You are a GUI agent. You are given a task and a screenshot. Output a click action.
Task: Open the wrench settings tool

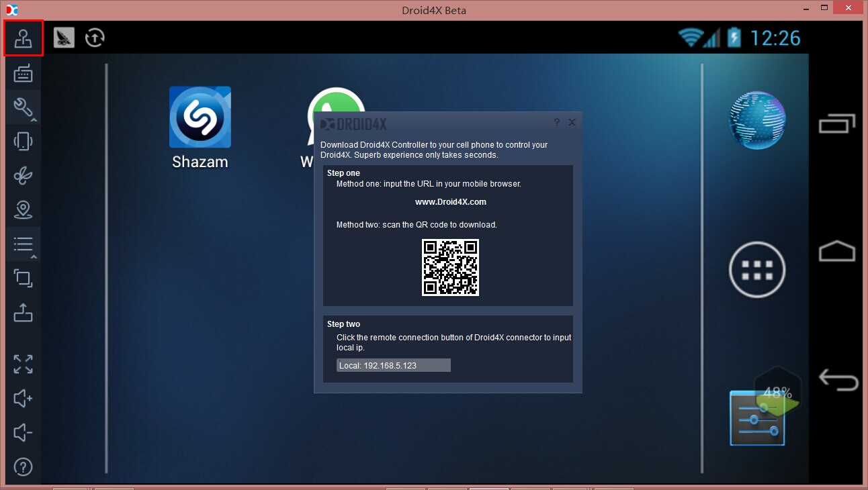24,107
